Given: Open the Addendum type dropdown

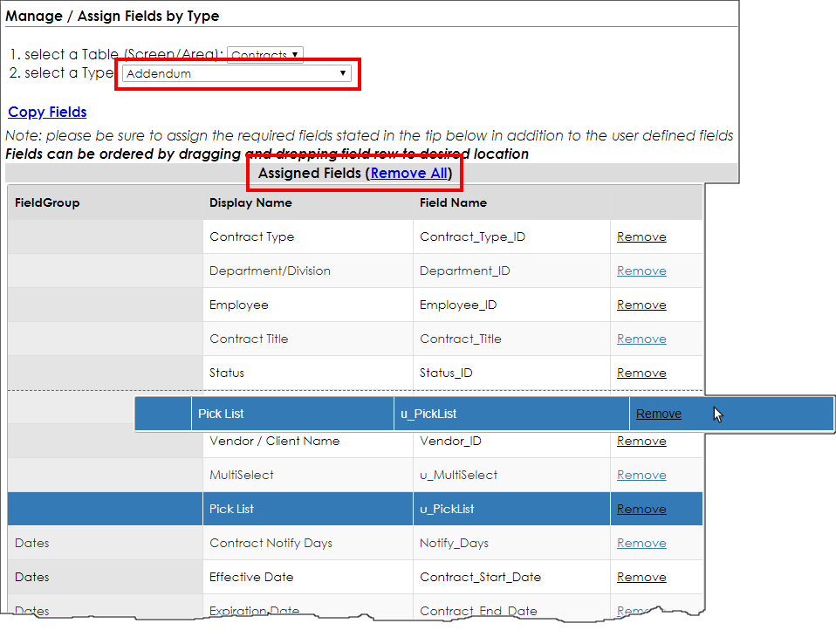Looking at the screenshot, I should pyautogui.click(x=236, y=73).
